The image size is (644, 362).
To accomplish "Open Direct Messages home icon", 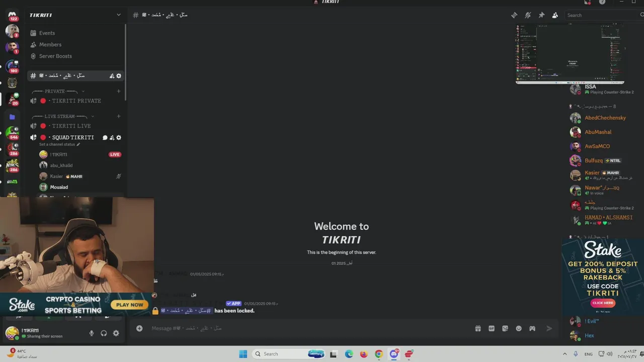I will [12, 16].
